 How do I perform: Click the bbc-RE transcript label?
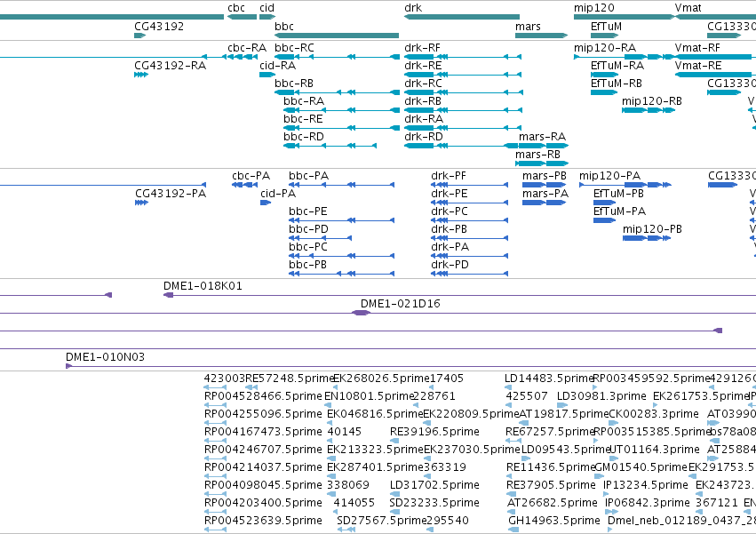tap(303, 119)
